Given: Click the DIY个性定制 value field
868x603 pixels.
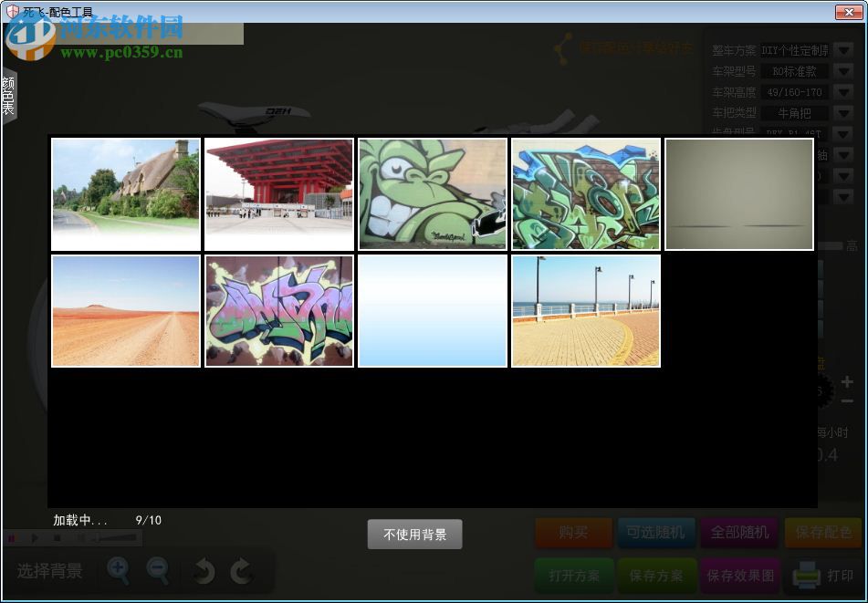Looking at the screenshot, I should (794, 50).
